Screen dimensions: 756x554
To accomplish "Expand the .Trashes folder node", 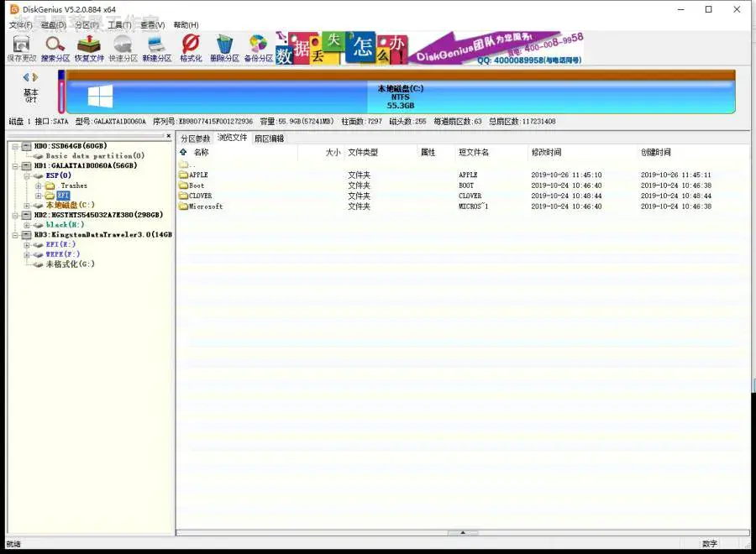I will tap(38, 186).
